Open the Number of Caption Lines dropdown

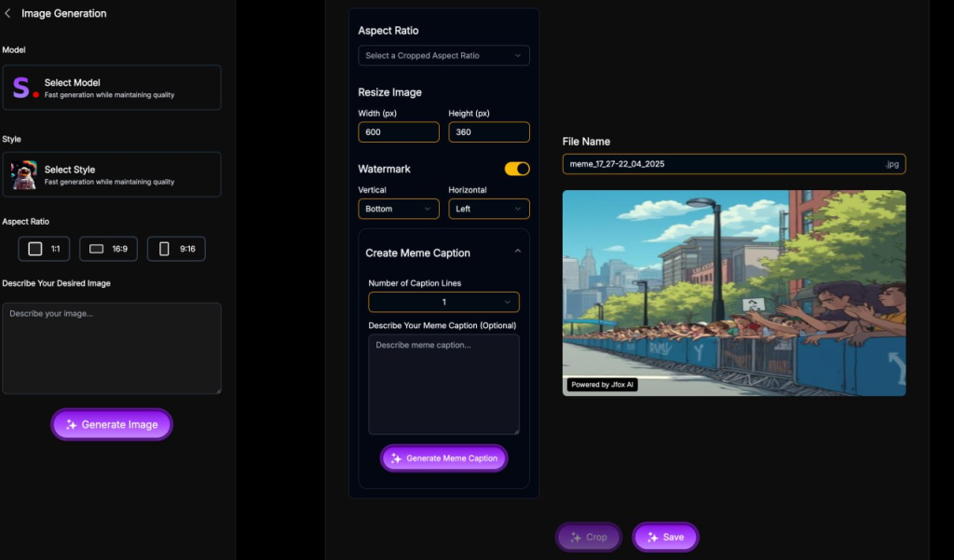tap(443, 302)
